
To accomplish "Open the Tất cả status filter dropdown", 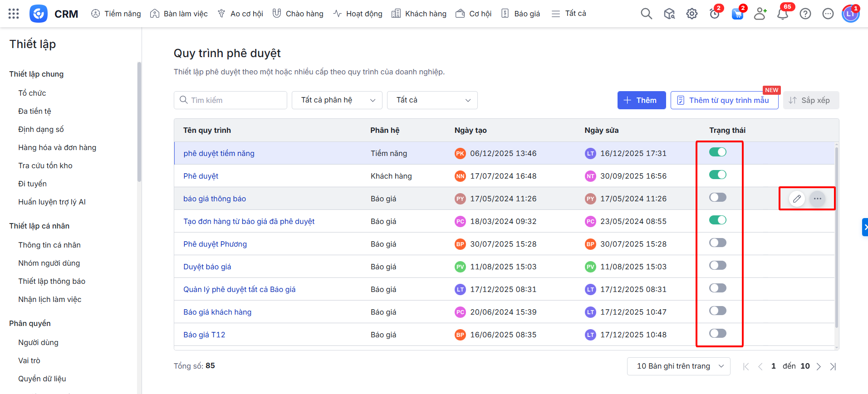I will [432, 100].
